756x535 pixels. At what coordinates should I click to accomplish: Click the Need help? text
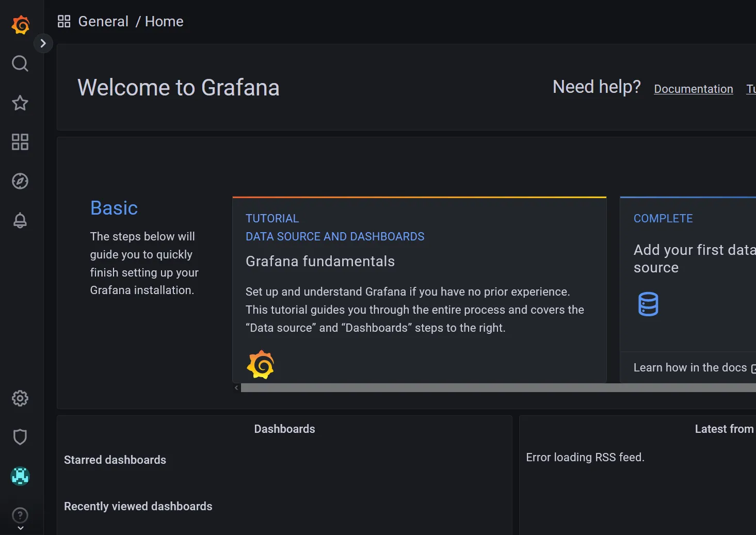point(597,87)
